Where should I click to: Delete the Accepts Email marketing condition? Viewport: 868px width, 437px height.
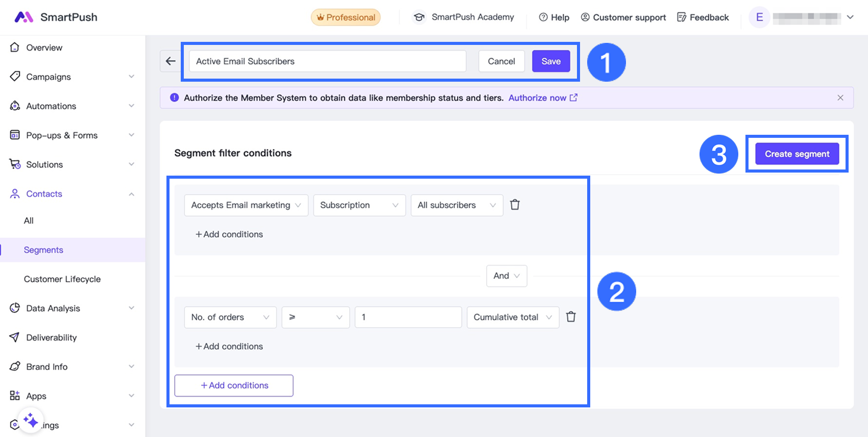pyautogui.click(x=515, y=205)
